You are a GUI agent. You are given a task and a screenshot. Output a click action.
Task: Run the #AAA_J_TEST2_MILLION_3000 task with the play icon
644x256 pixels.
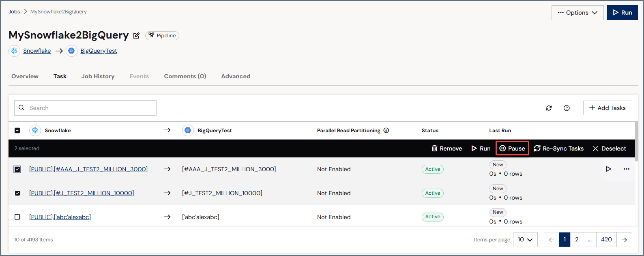pyautogui.click(x=608, y=169)
